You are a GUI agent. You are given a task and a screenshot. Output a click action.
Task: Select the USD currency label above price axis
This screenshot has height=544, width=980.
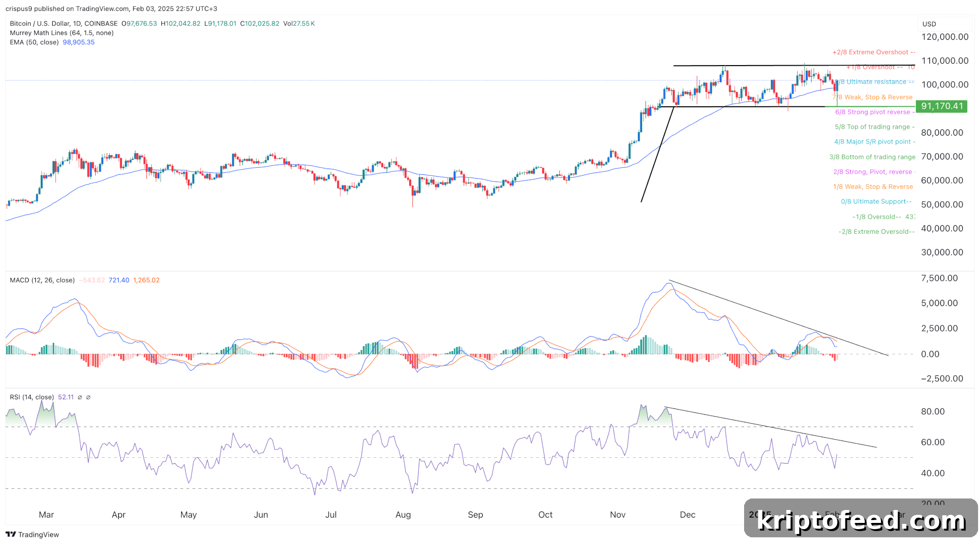[929, 24]
